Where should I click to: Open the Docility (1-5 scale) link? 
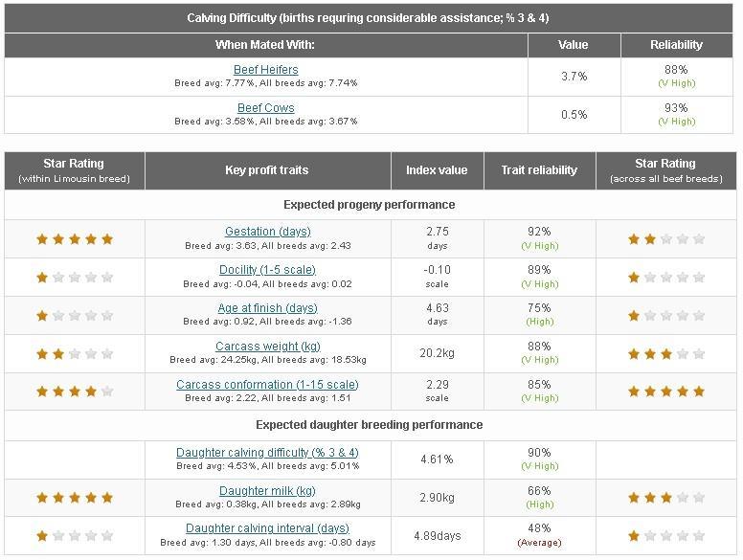pyautogui.click(x=267, y=270)
